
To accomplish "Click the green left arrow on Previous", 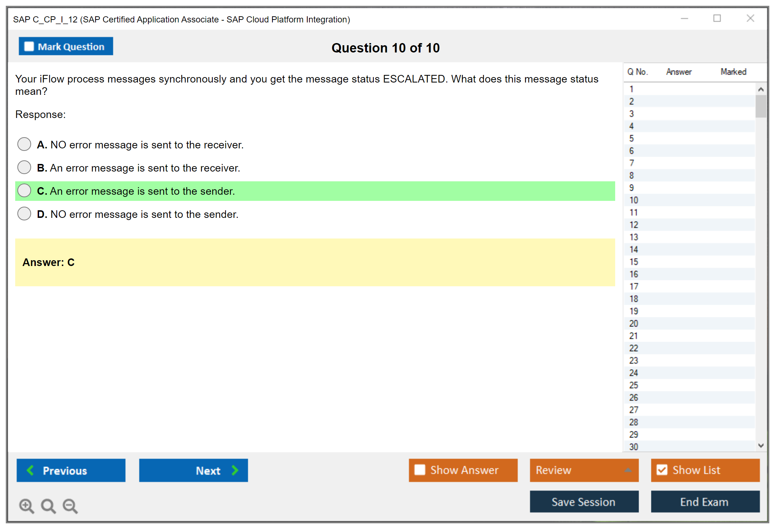I will 30,470.
